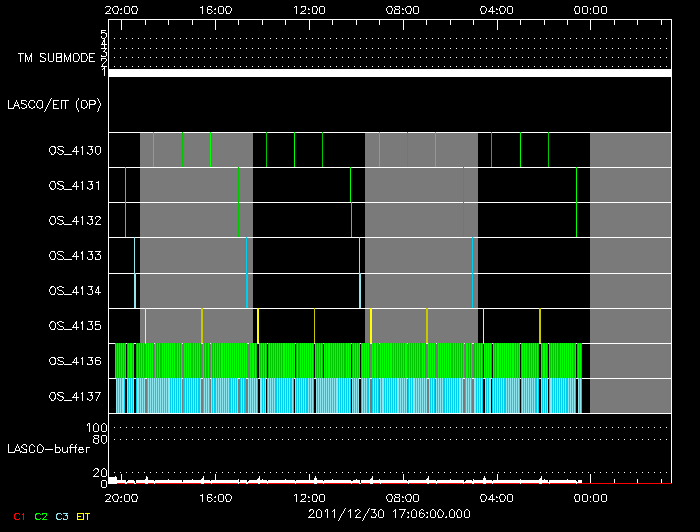Viewport: 700px width, 532px height.
Task: Select the green C2 legend entry
Action: pos(41,515)
